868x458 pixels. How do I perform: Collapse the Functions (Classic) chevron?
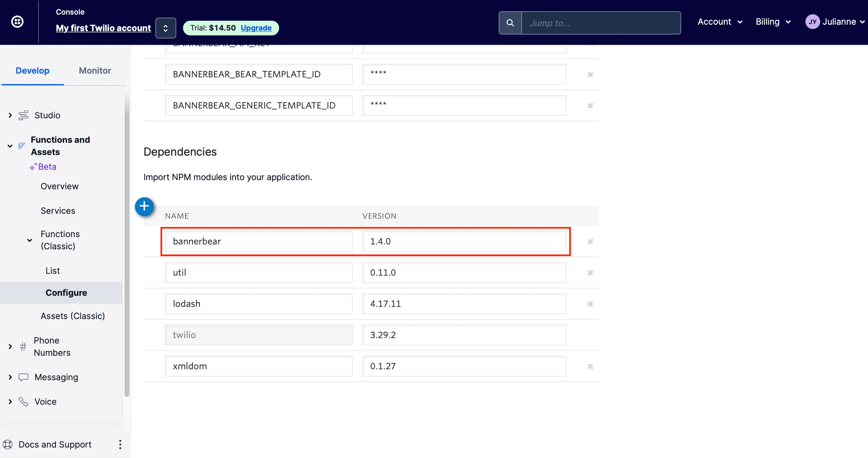(30, 240)
